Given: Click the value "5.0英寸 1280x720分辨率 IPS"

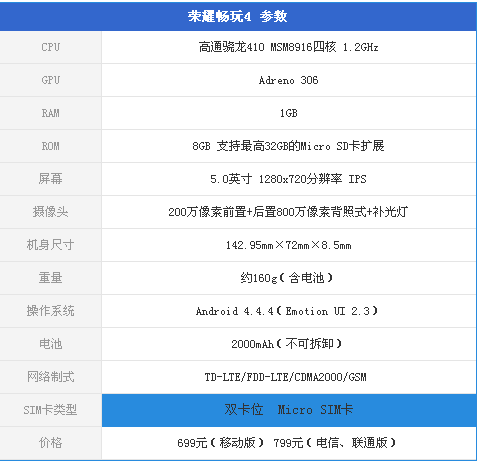Looking at the screenshot, I should [289, 179].
